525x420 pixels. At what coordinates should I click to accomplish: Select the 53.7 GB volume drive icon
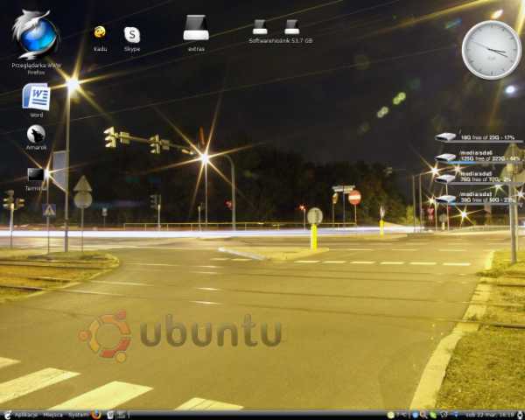(x=292, y=27)
